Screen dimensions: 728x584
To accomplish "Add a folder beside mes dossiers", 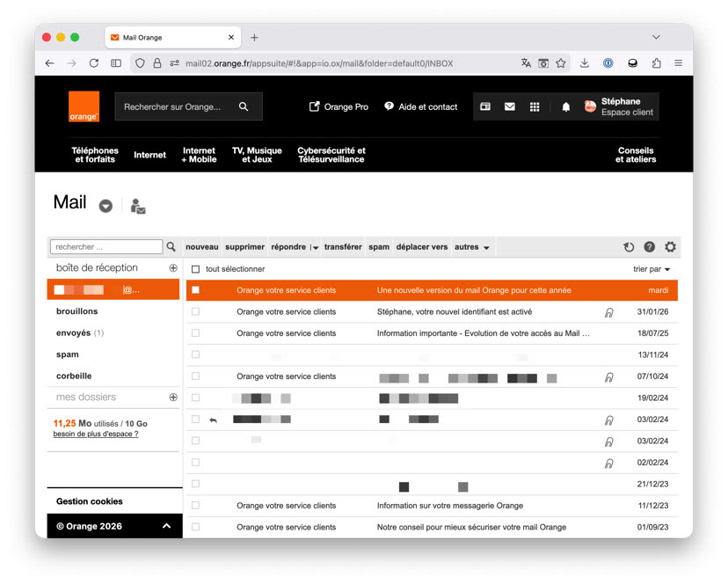I will [x=173, y=397].
